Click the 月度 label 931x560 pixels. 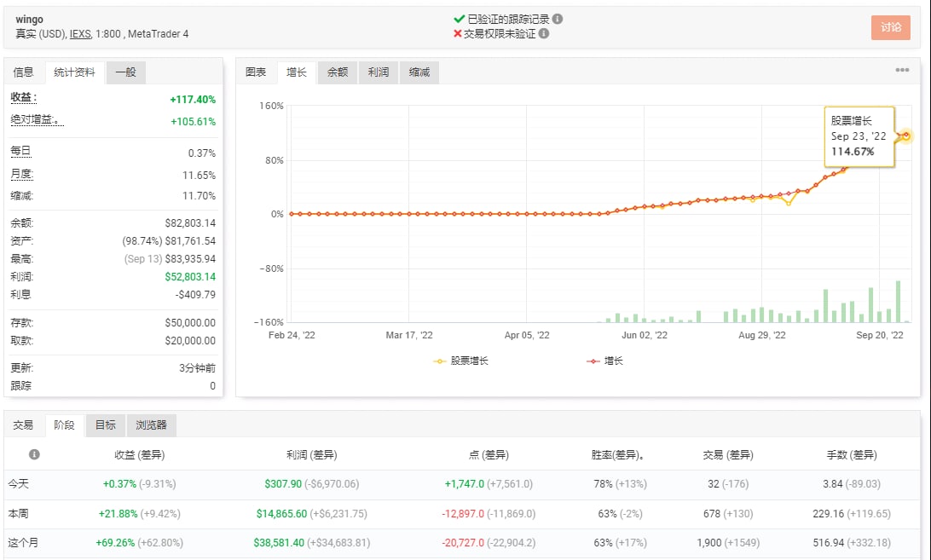[22, 175]
